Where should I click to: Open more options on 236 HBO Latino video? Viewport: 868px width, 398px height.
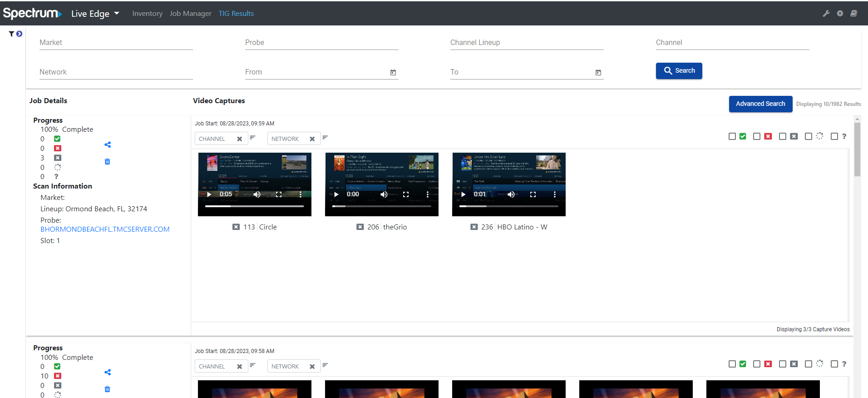pyautogui.click(x=555, y=194)
